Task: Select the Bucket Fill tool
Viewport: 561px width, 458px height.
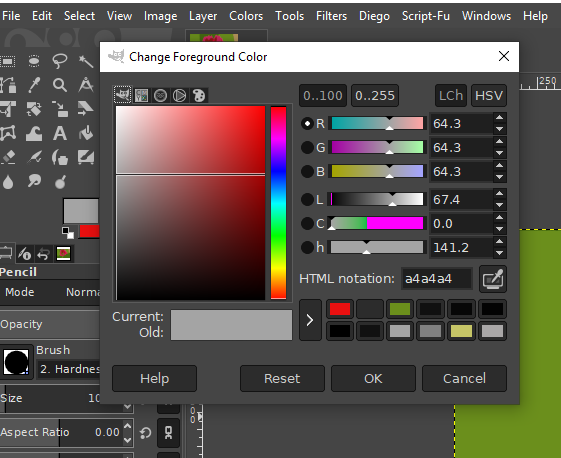Action: pyautogui.click(x=86, y=133)
